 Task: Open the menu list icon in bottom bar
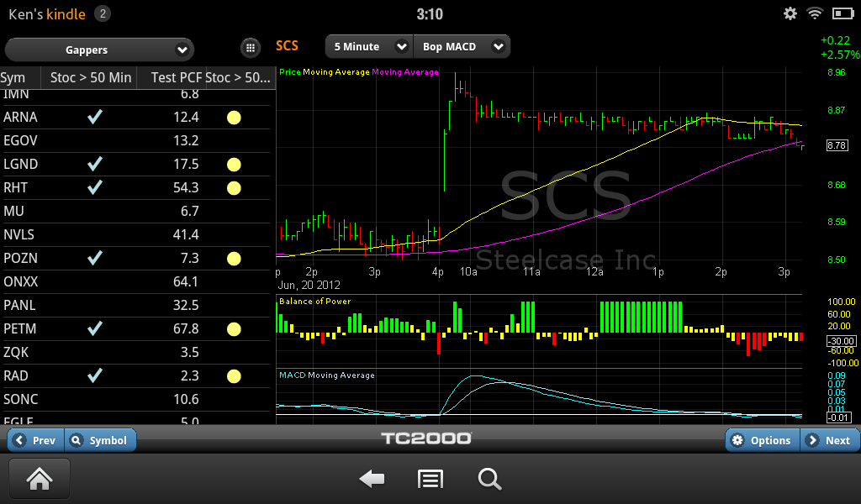click(x=430, y=479)
